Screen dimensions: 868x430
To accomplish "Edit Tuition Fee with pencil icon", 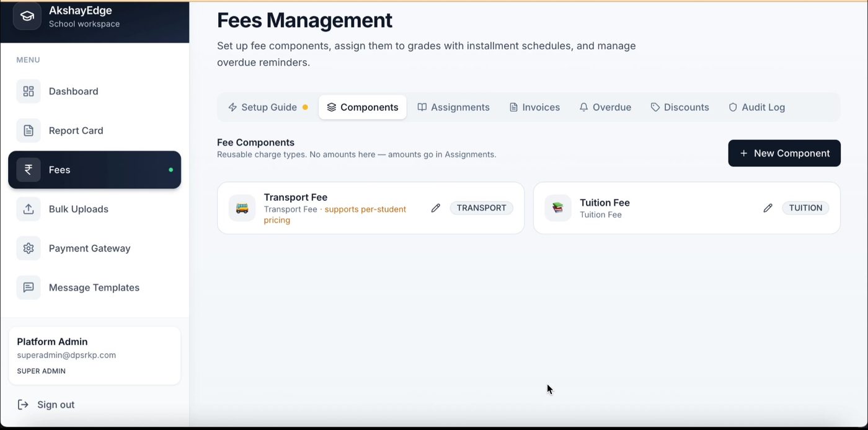I will pyautogui.click(x=768, y=208).
